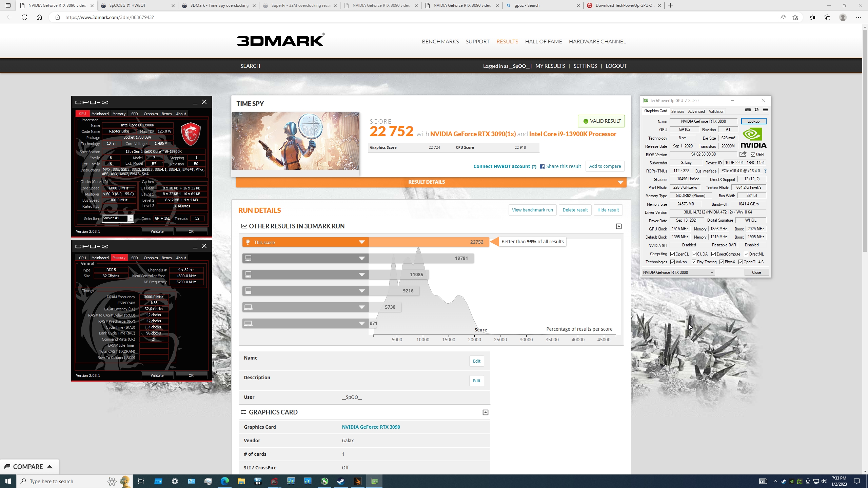
Task: Open Settings gear in the taskbar
Action: pyautogui.click(x=175, y=481)
